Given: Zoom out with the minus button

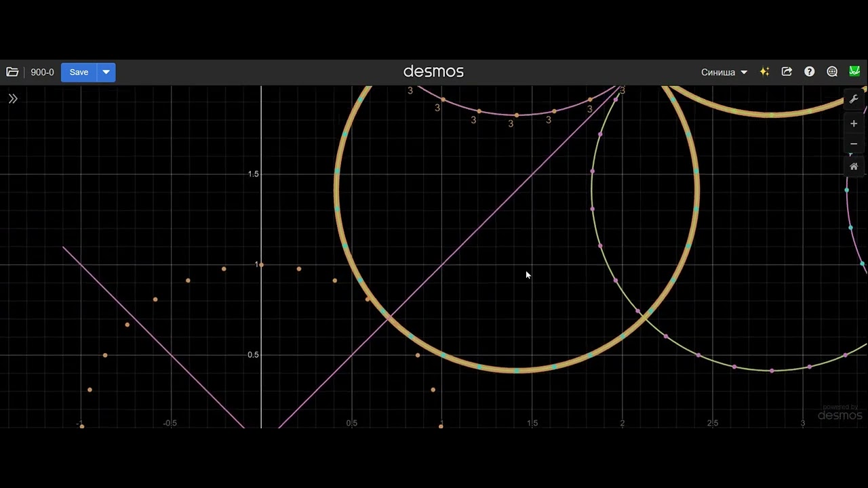Looking at the screenshot, I should pyautogui.click(x=854, y=144).
